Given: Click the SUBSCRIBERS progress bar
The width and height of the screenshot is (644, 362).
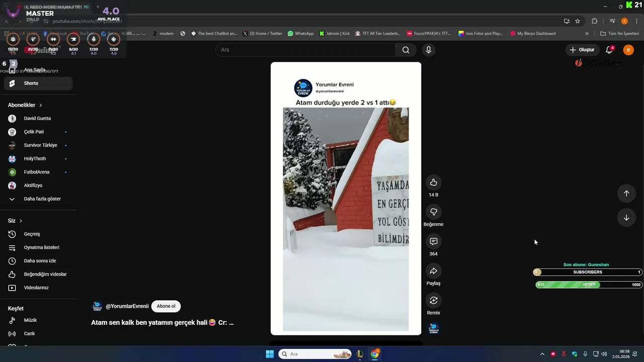Looking at the screenshot, I should 588,272.
